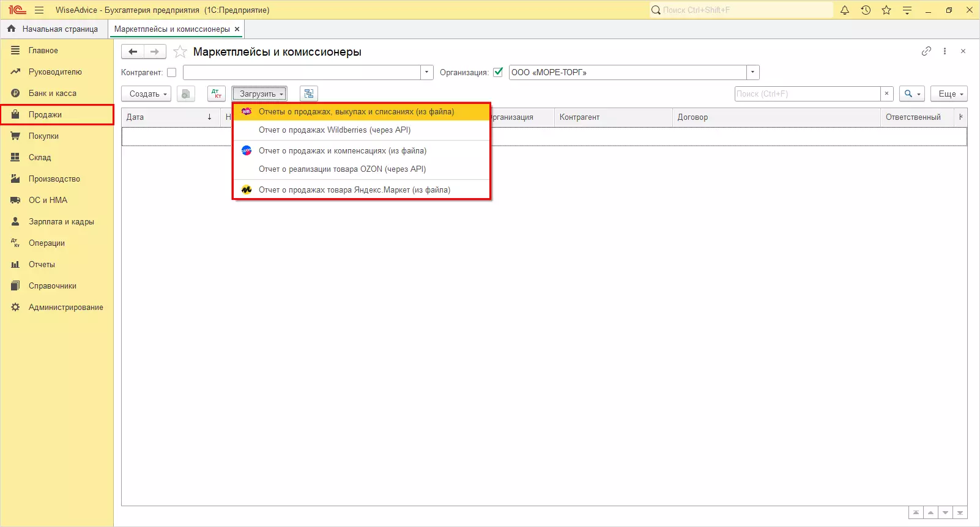Click the grayed document copy toolbar icon

(x=186, y=94)
